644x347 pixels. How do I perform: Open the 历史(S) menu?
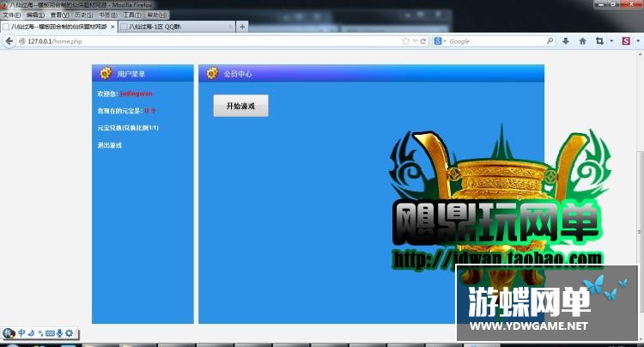[x=84, y=15]
